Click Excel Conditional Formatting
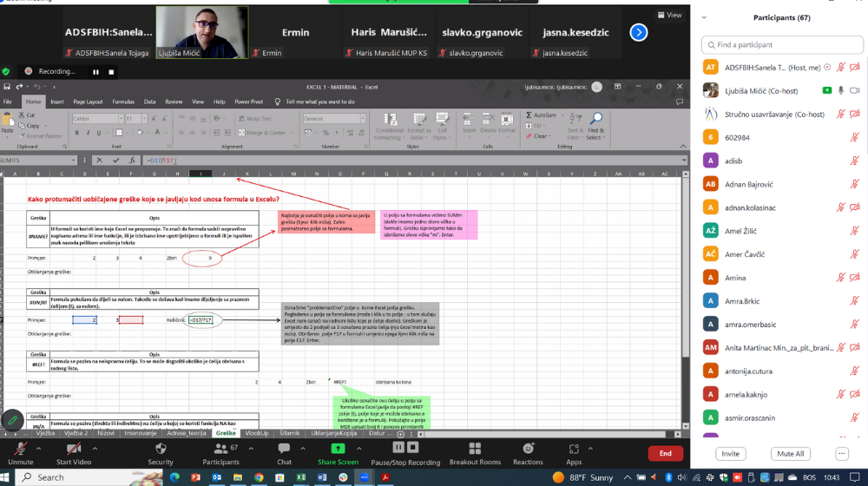Screen dimensions: 868x486 [389, 127]
